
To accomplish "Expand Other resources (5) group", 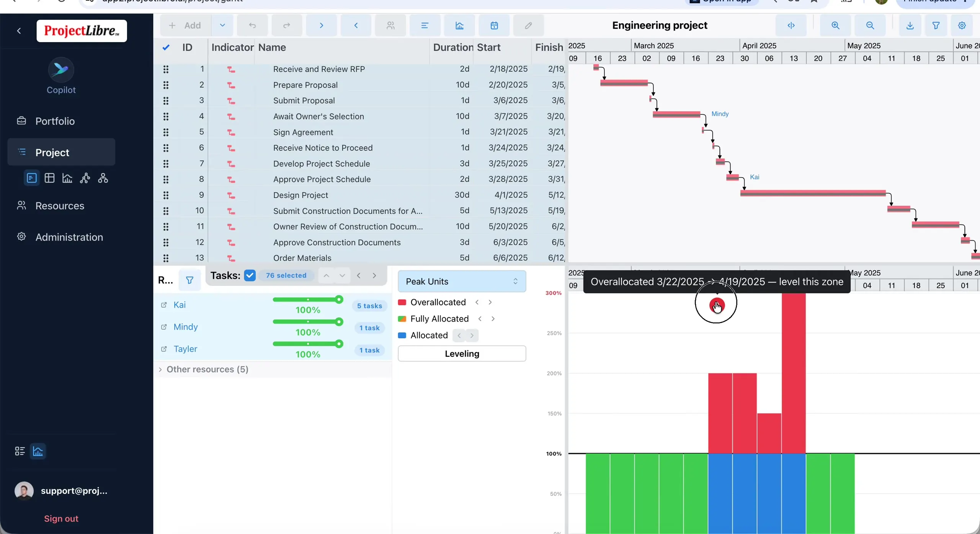I will pos(160,369).
